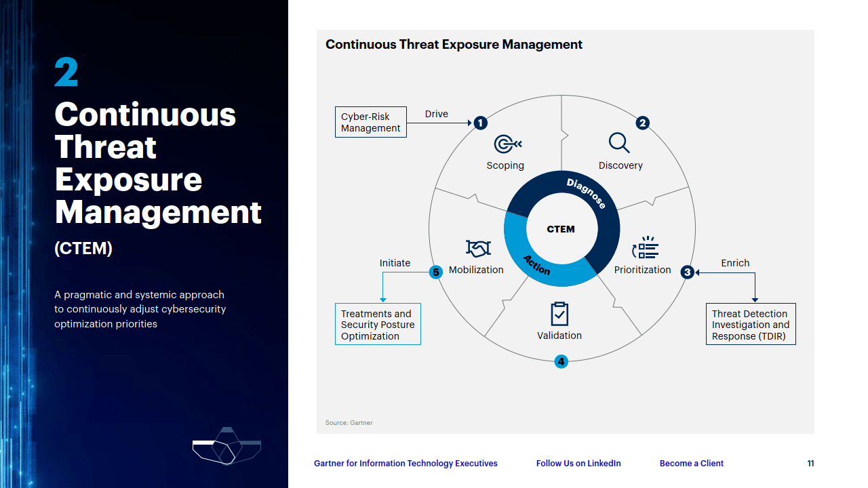Image resolution: width=868 pixels, height=488 pixels.
Task: Click the Action ring segment
Action: (536, 265)
